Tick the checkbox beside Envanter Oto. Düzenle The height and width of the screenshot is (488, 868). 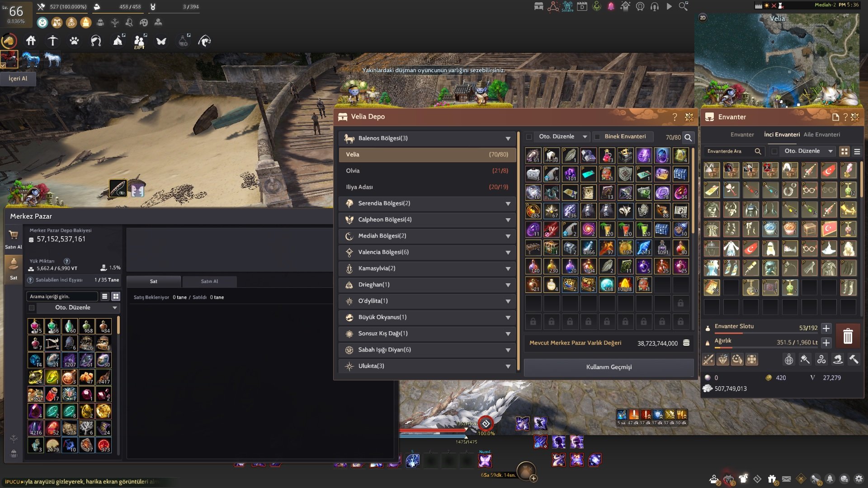tap(774, 151)
